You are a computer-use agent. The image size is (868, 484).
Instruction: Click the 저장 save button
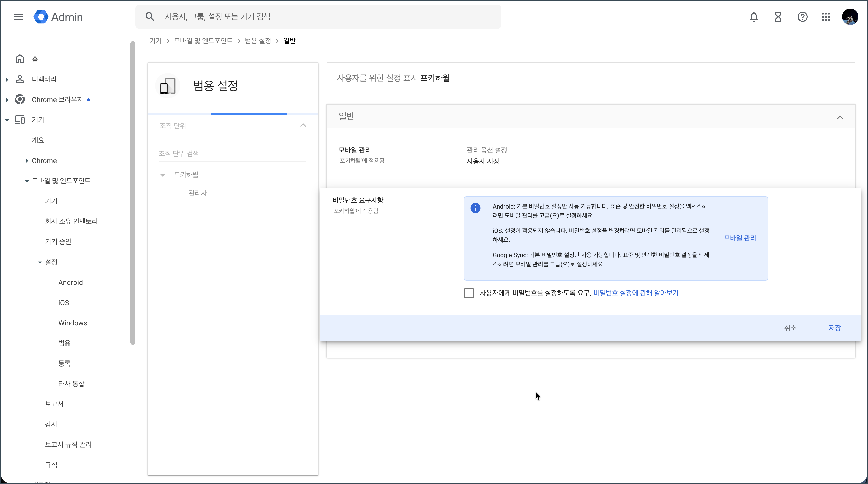coord(835,328)
